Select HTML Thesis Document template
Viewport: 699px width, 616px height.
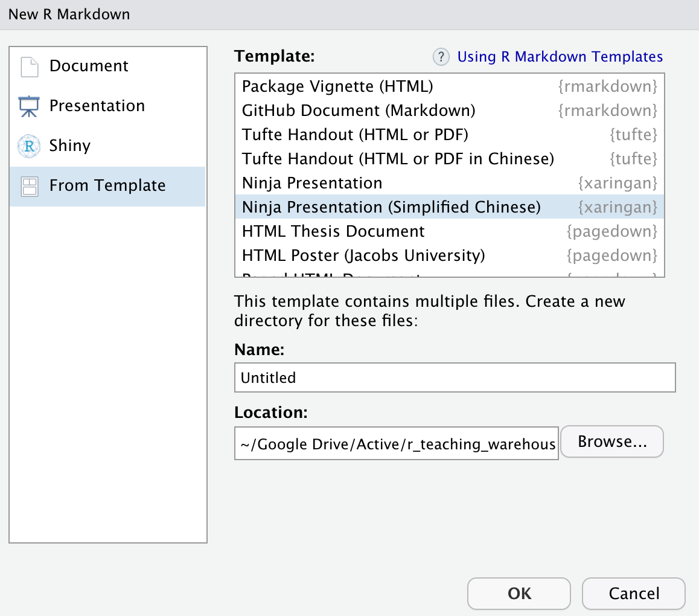point(449,231)
